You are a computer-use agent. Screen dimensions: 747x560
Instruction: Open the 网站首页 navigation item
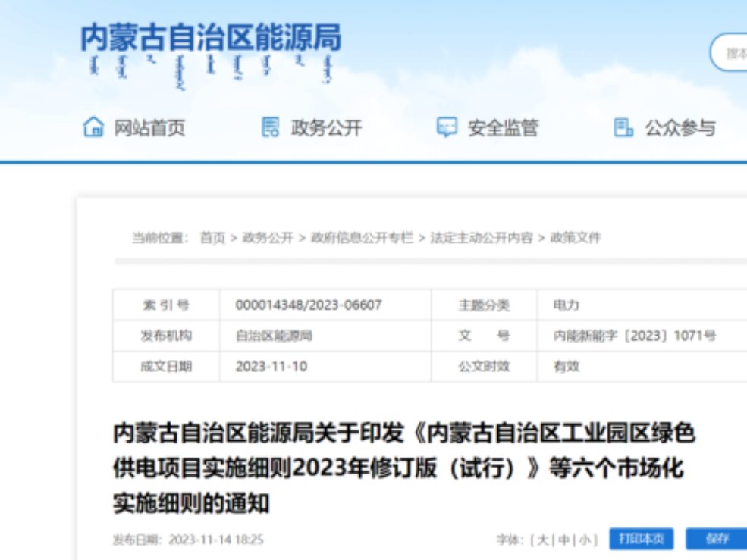(149, 127)
